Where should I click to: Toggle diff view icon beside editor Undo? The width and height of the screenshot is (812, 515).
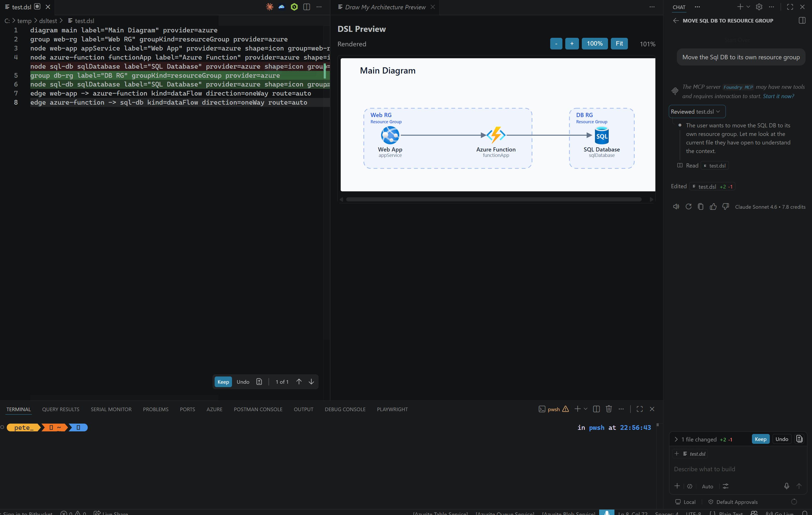(259, 381)
